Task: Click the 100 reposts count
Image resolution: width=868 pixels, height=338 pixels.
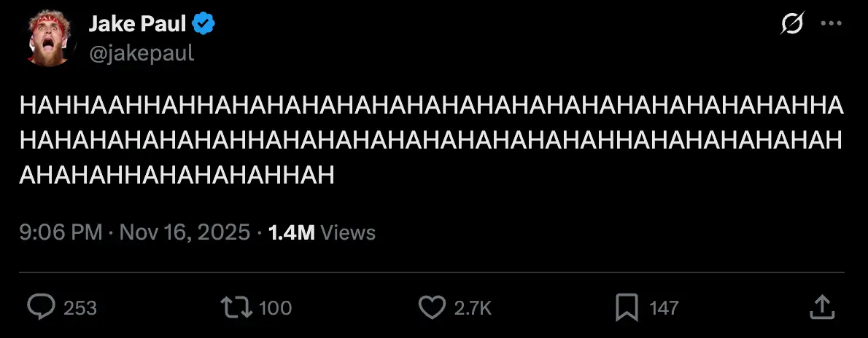Action: [x=275, y=308]
